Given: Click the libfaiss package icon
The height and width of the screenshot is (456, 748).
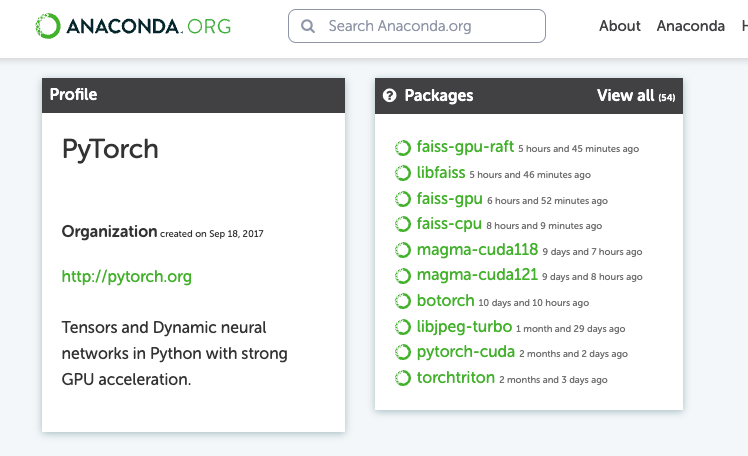Looking at the screenshot, I should point(402,173).
